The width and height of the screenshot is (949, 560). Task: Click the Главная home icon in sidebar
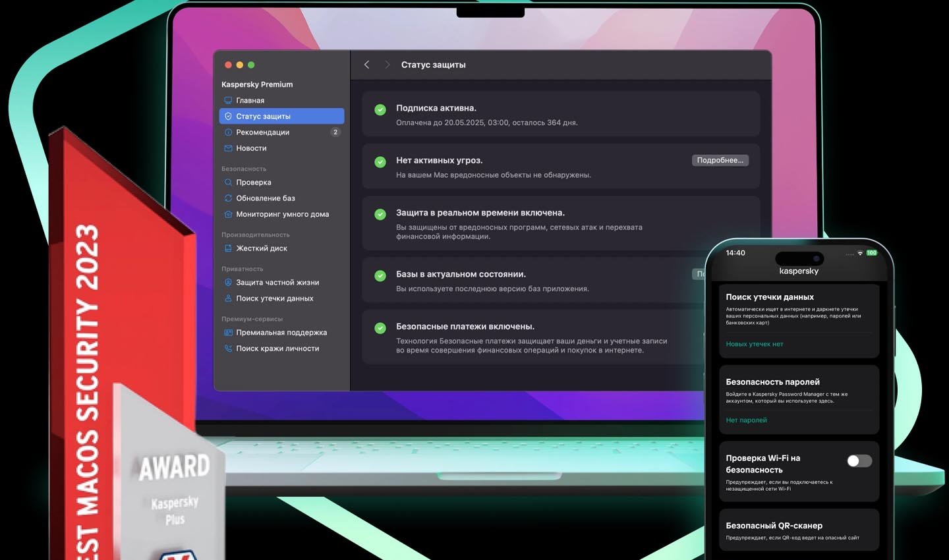(228, 101)
